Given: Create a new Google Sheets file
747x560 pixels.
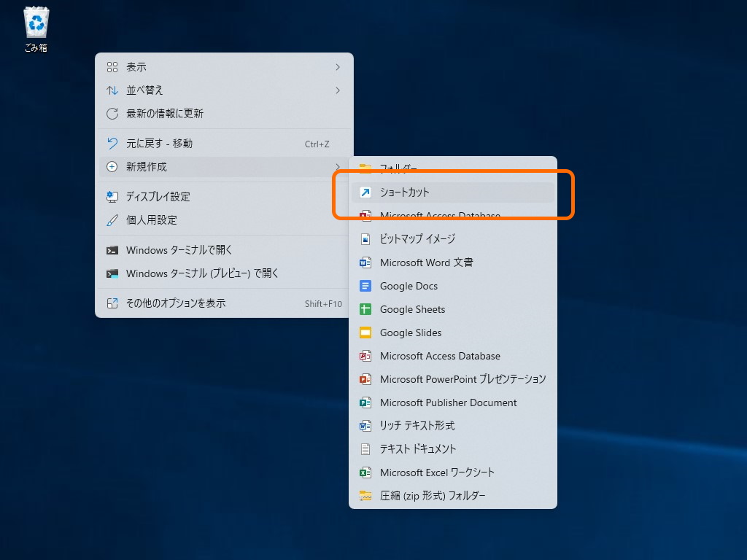Looking at the screenshot, I should coord(412,309).
